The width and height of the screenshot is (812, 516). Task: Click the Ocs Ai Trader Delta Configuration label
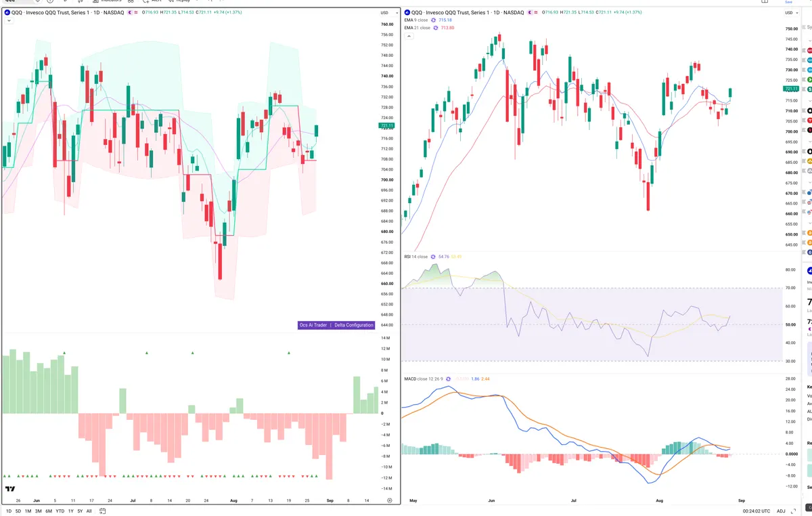point(336,325)
